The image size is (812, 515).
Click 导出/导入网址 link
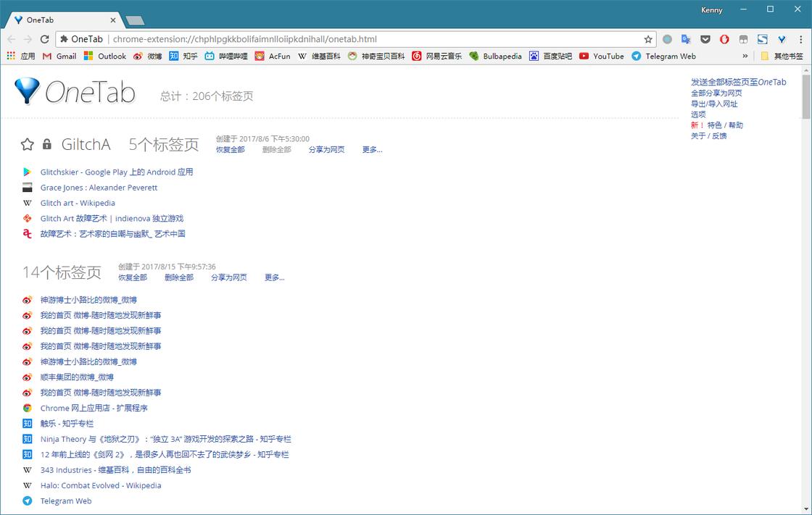714,104
